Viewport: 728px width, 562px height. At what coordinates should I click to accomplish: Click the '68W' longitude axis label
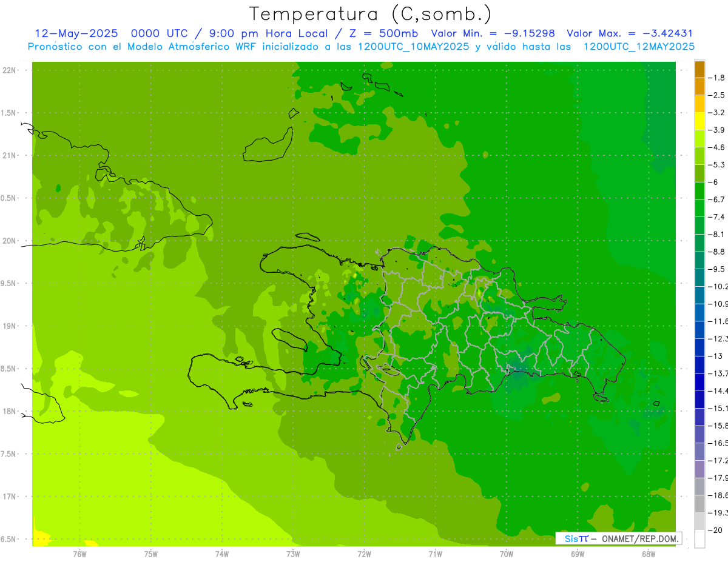click(649, 554)
